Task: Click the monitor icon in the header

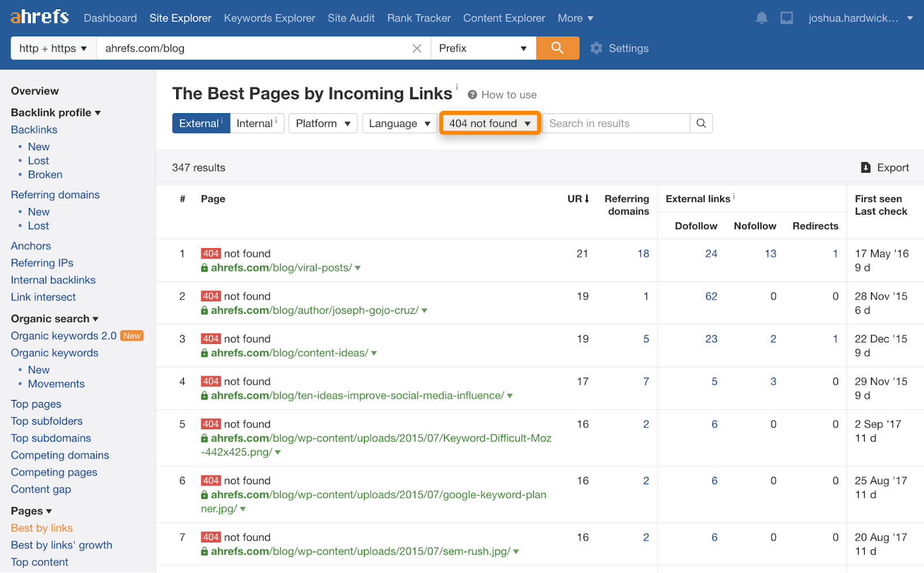Action: (x=787, y=18)
